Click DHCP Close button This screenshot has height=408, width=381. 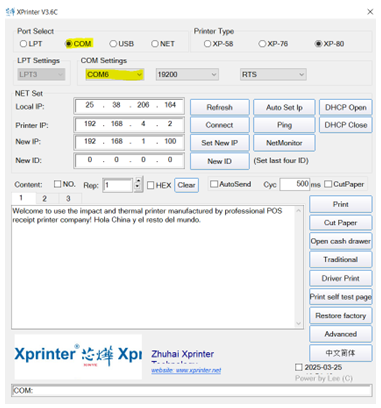tap(346, 125)
